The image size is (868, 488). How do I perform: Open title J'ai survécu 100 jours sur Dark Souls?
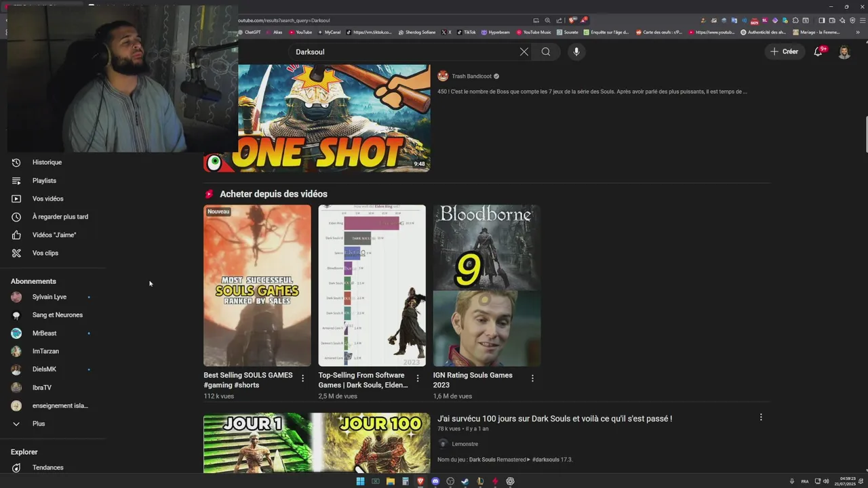555,419
